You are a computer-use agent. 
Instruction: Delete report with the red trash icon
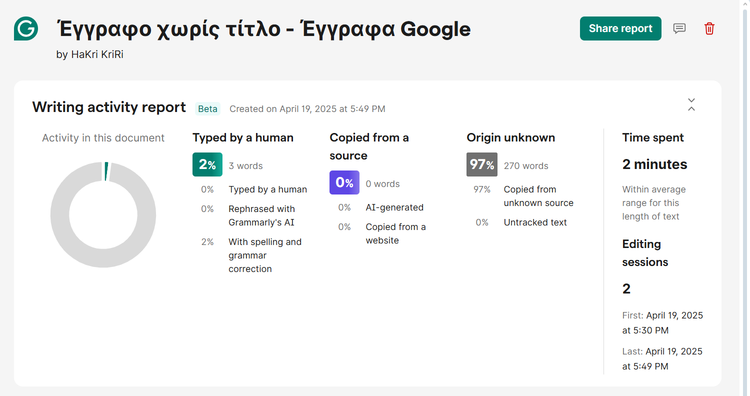coord(709,29)
